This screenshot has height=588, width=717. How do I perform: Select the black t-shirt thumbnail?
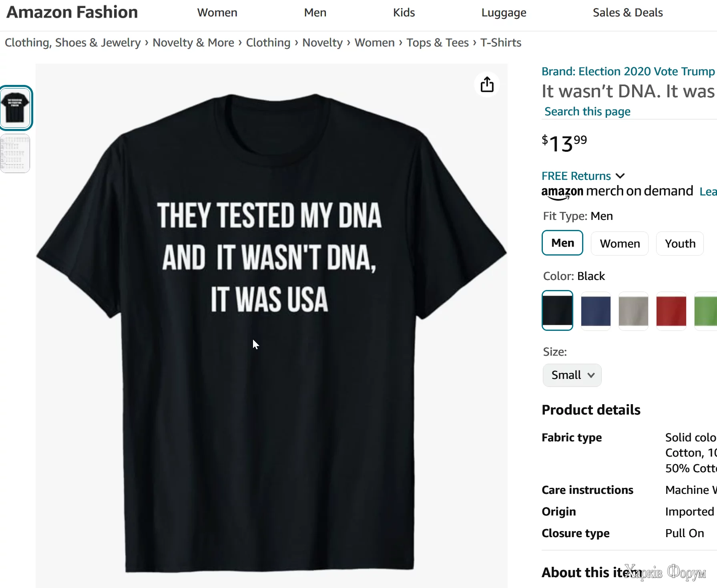16,108
